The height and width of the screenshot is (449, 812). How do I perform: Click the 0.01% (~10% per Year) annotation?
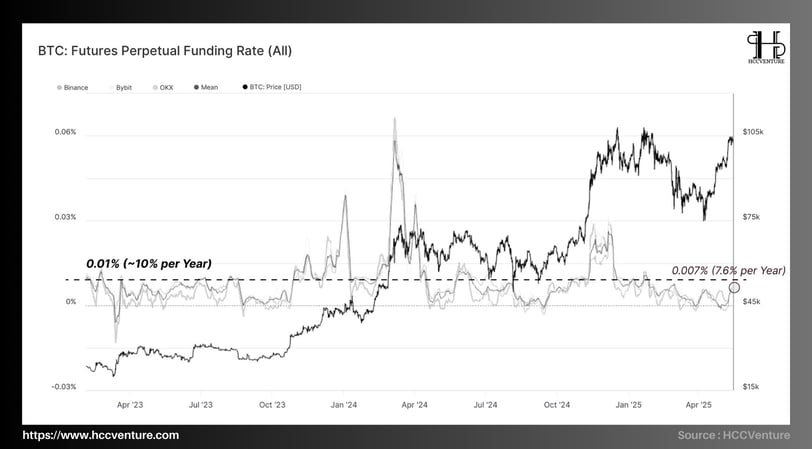click(149, 264)
